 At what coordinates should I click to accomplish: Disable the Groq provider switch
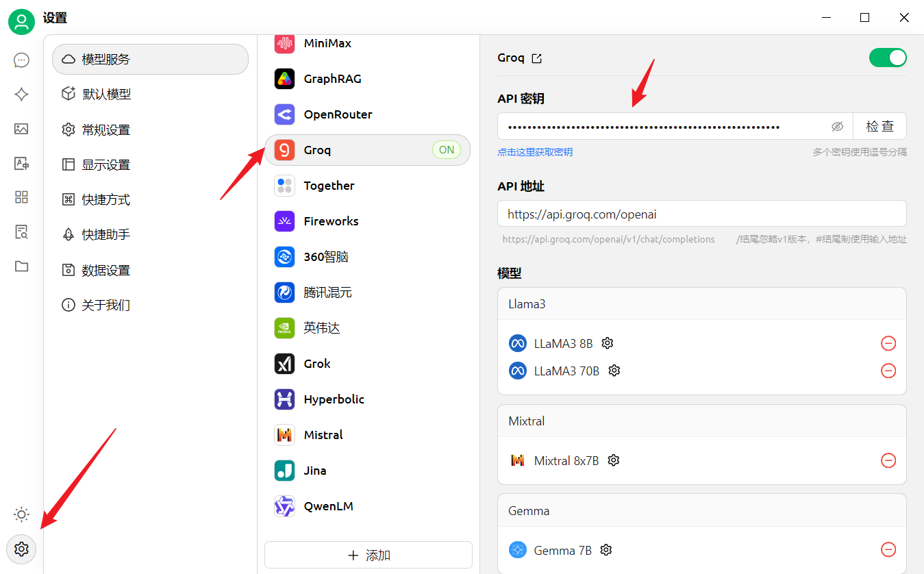coord(888,58)
